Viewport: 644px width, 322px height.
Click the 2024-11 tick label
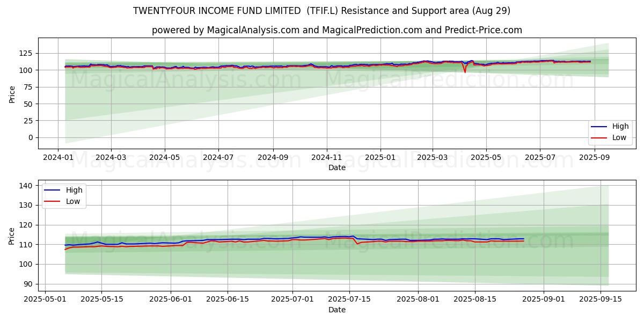click(x=327, y=158)
